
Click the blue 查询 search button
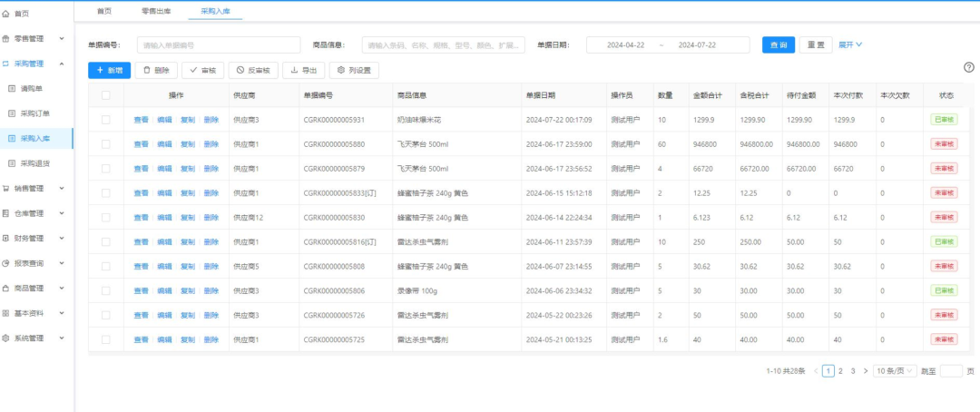point(778,45)
